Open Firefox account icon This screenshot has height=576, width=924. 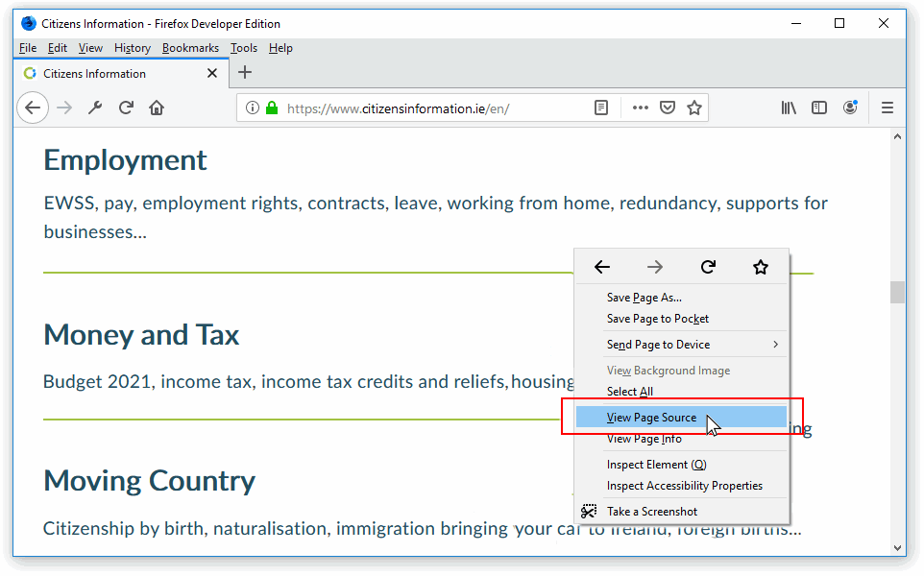coord(850,108)
